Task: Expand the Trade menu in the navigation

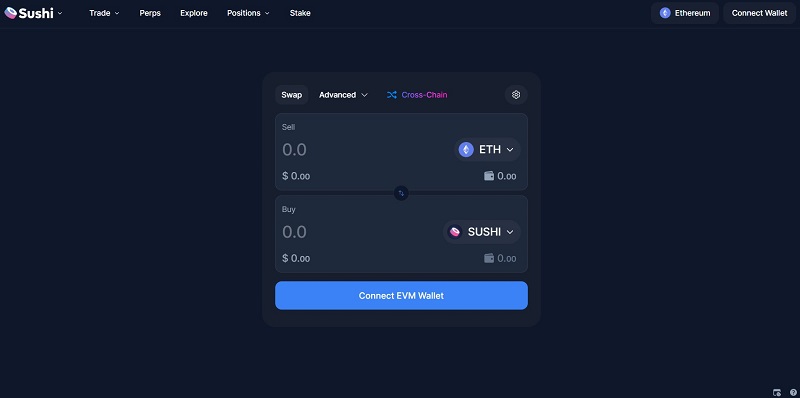Action: 104,13
